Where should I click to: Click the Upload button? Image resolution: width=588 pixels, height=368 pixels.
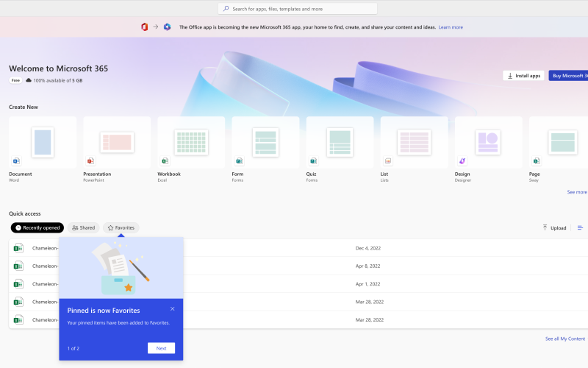pyautogui.click(x=554, y=228)
